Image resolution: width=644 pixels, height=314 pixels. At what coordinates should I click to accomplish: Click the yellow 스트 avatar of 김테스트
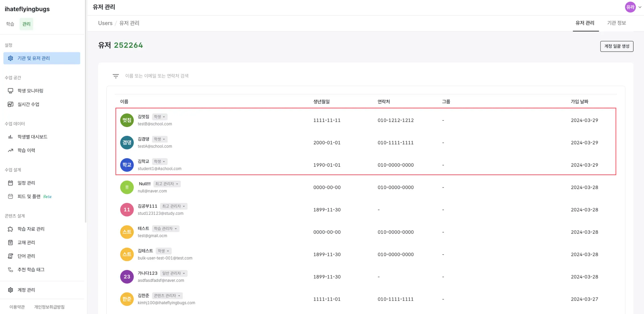click(127, 254)
